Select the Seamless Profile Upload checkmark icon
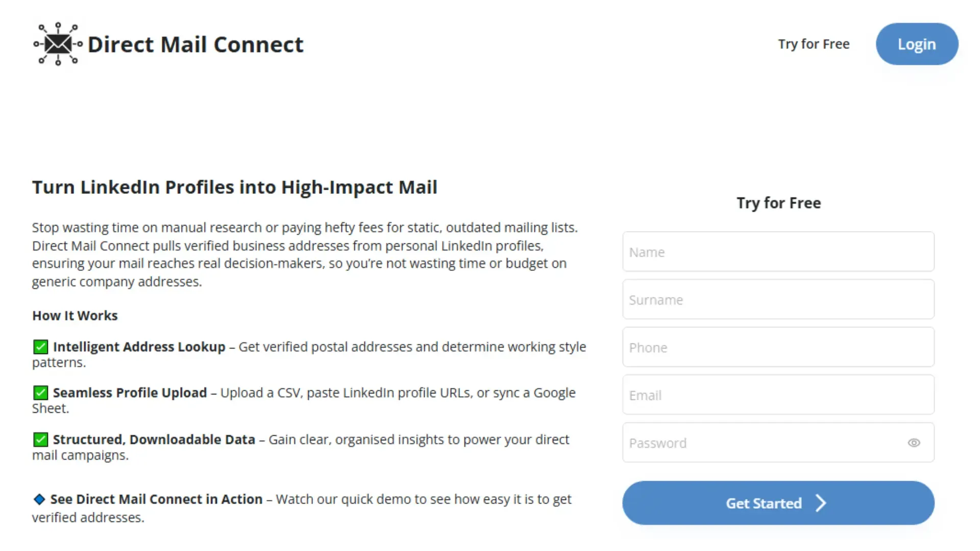The height and width of the screenshot is (551, 980). 40,393
